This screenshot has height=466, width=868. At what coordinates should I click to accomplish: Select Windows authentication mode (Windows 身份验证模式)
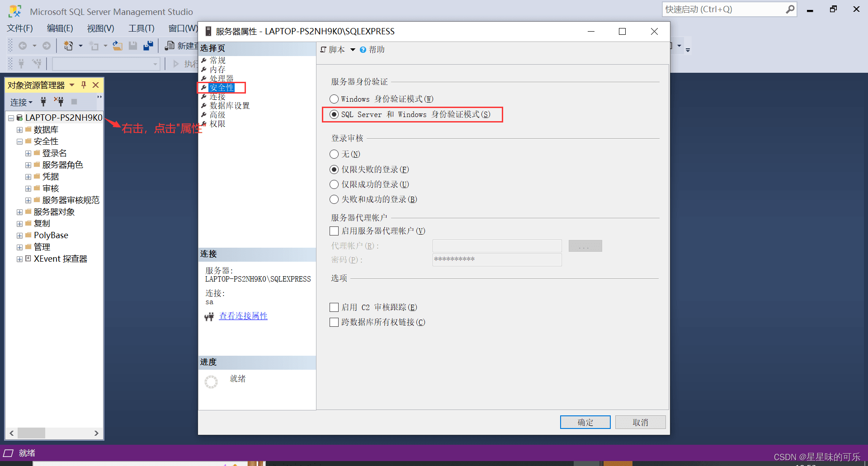[x=334, y=99]
